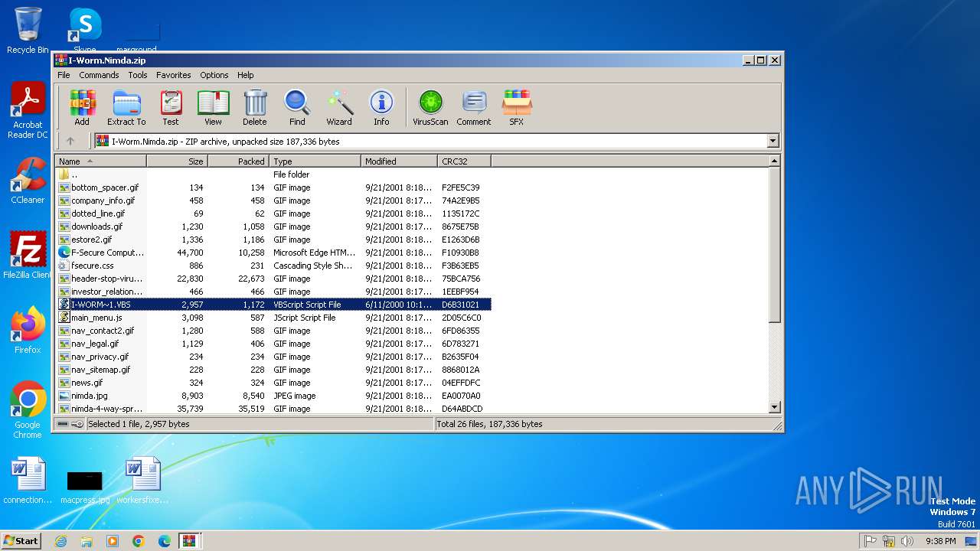Launch FileZilla Client shortcut
The height and width of the screenshot is (551, 980).
28,256
